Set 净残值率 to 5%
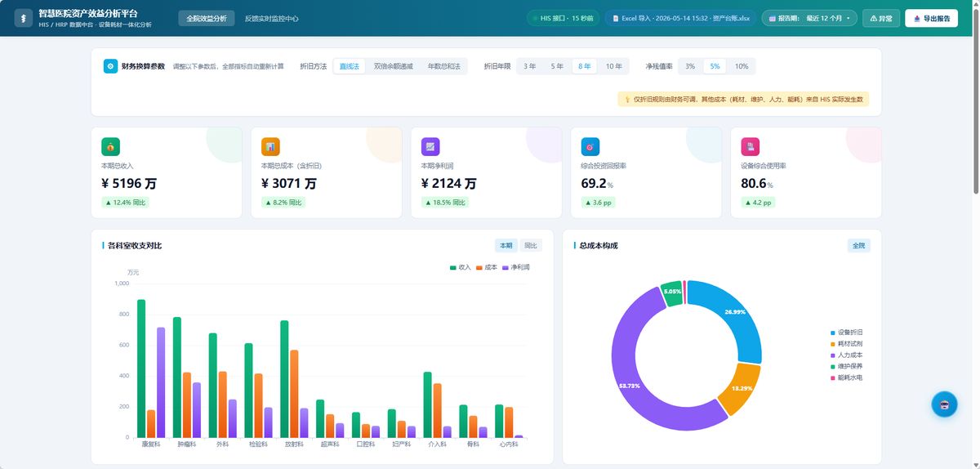Image resolution: width=980 pixels, height=469 pixels. pos(715,66)
